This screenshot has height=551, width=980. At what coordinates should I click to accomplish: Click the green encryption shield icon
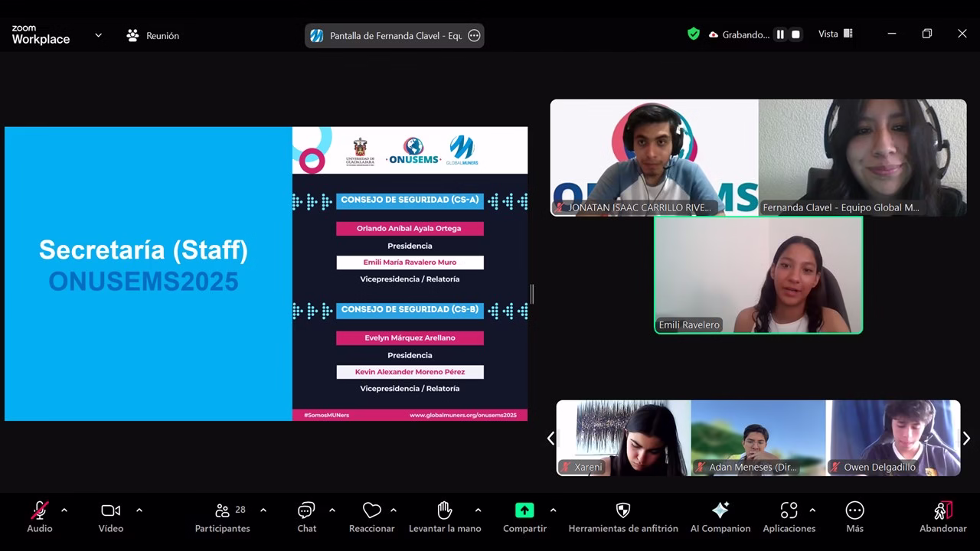[694, 34]
